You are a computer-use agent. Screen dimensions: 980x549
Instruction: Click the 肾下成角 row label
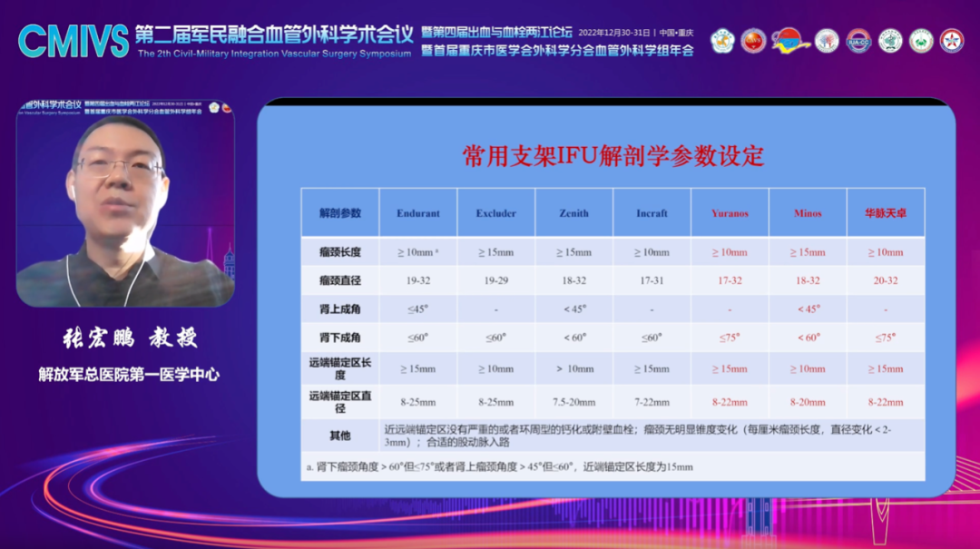click(340, 337)
